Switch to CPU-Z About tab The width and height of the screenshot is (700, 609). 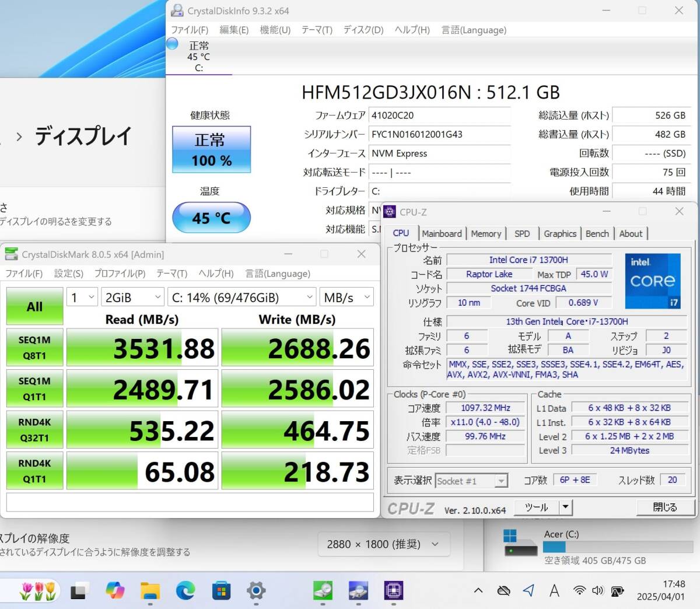tap(631, 233)
